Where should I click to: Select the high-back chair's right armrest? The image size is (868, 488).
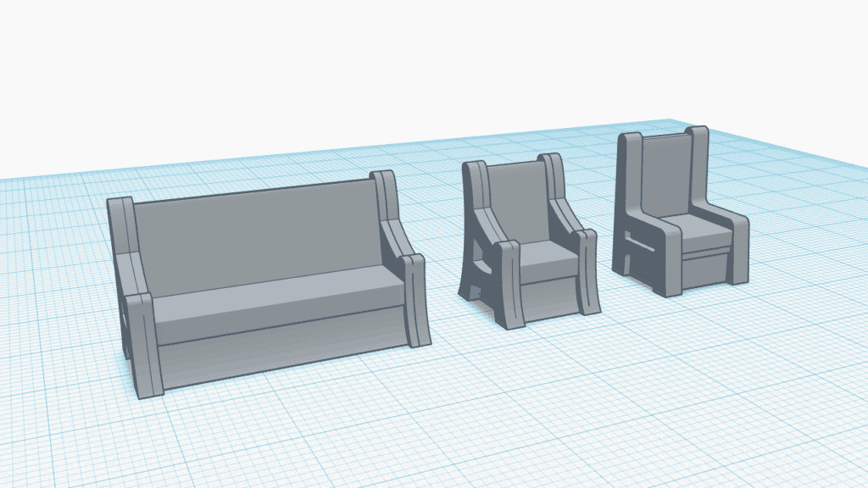pos(737,250)
